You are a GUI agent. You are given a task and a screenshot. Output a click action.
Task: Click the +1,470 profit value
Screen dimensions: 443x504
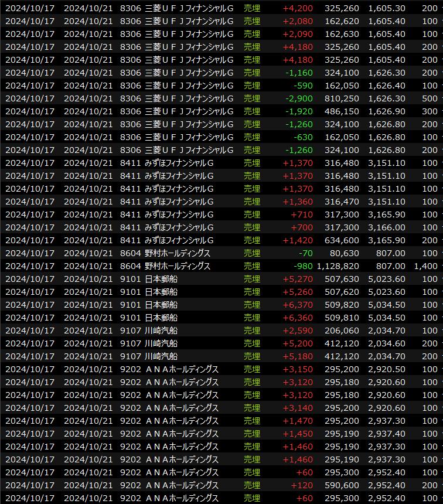[x=298, y=421]
